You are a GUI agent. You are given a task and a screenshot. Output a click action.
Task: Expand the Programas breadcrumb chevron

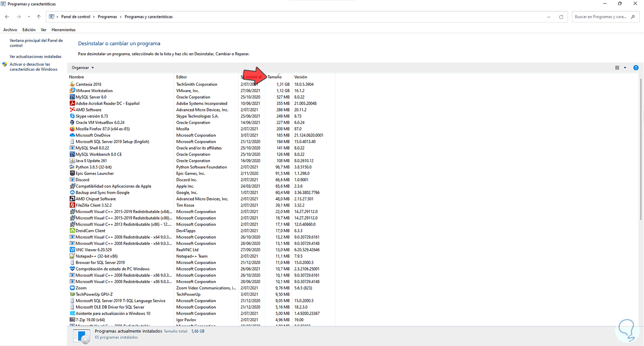(121, 17)
